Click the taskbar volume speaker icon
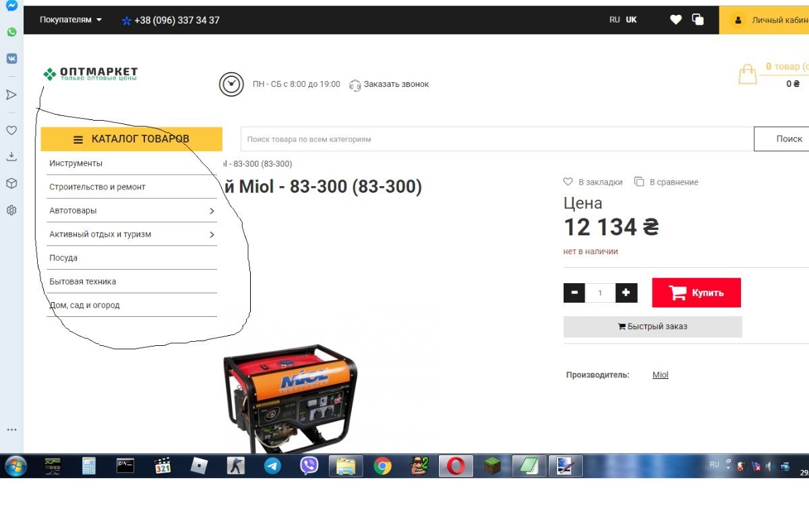The height and width of the screenshot is (532, 809). [769, 466]
